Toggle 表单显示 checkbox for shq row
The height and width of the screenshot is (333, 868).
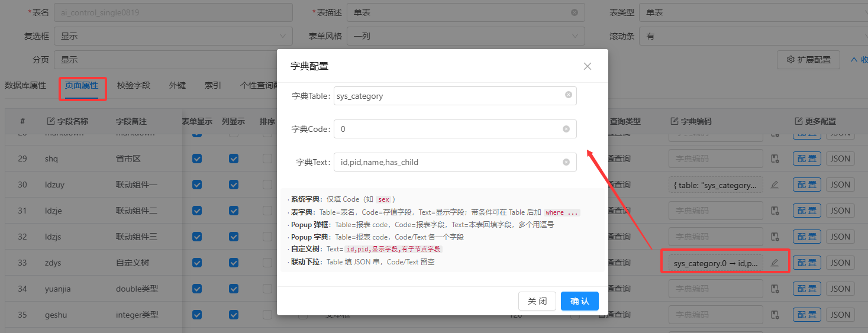[197, 159]
